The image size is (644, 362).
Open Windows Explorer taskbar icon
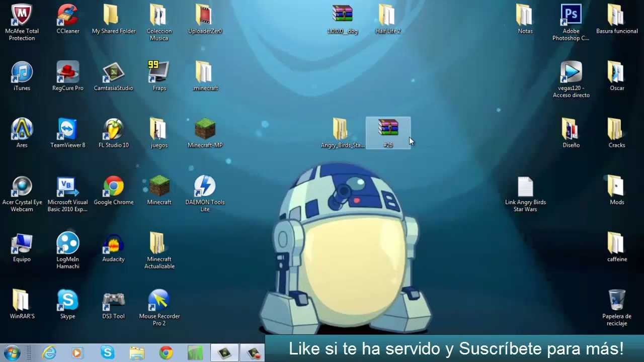coord(137,353)
